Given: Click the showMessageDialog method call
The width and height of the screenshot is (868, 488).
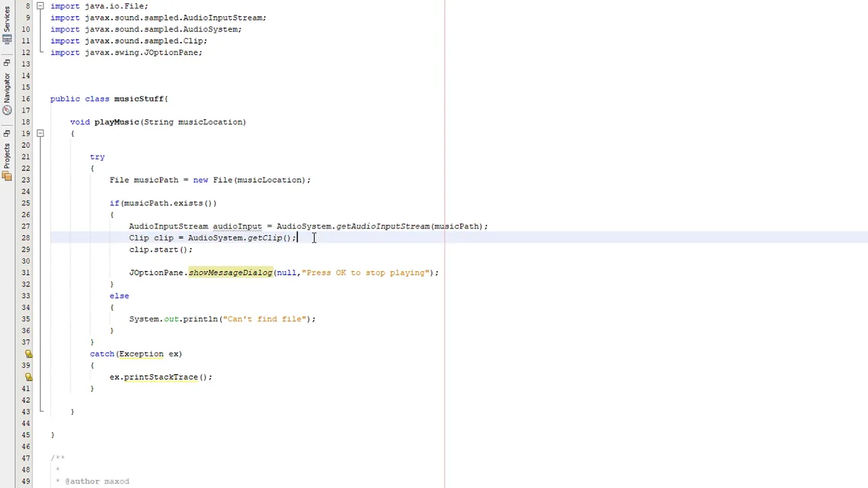Looking at the screenshot, I should tap(231, 272).
